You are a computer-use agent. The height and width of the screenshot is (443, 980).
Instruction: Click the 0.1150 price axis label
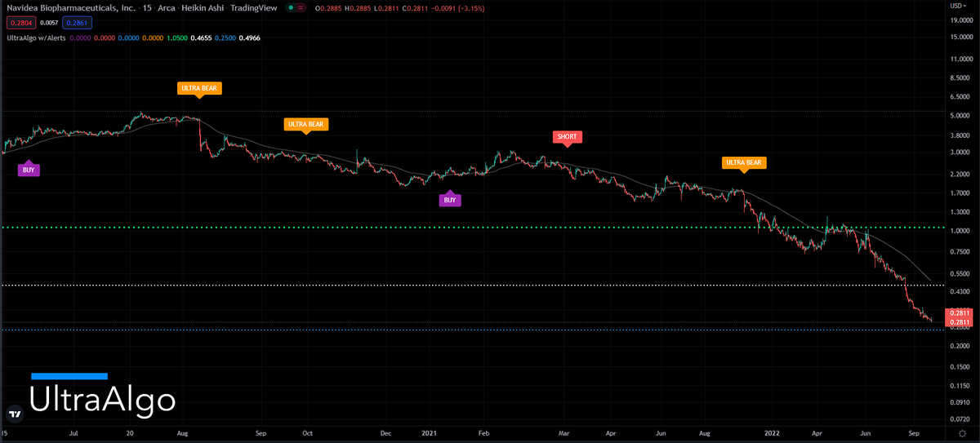pos(960,384)
